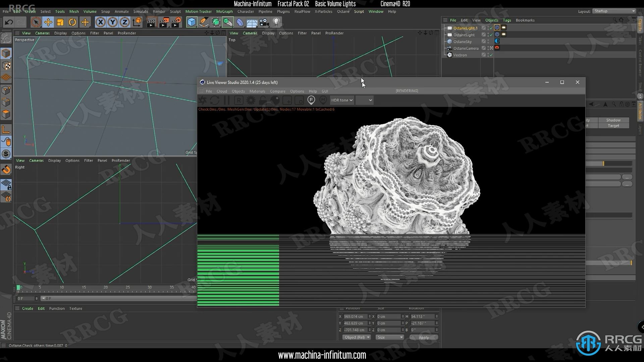The image size is (644, 362).
Task: Select the Move tool in toolbar
Action: pos(48,22)
